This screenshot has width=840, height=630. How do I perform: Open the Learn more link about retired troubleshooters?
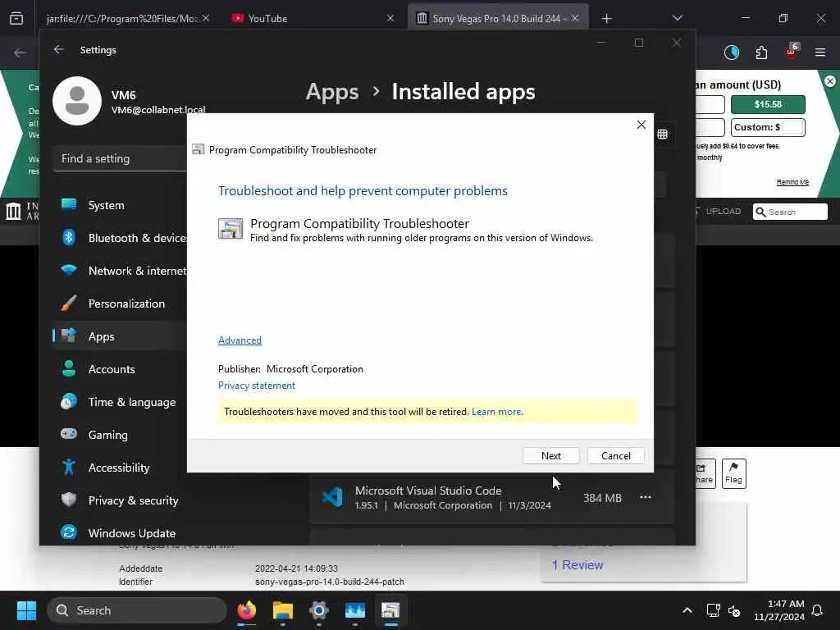click(x=496, y=412)
